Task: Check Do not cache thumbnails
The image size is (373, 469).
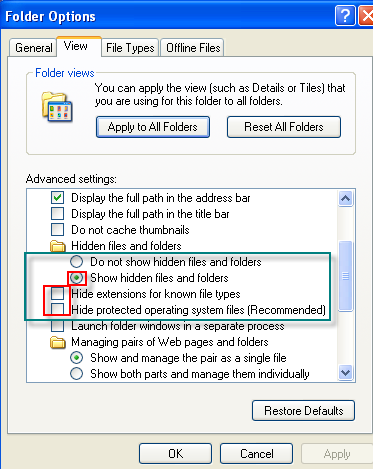Action: 57,230
